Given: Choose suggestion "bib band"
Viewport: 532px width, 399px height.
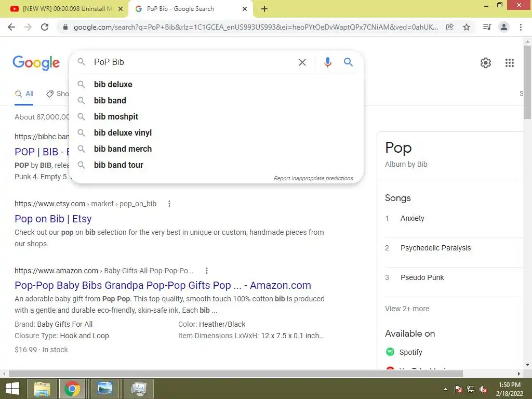Looking at the screenshot, I should pyautogui.click(x=216, y=100).
